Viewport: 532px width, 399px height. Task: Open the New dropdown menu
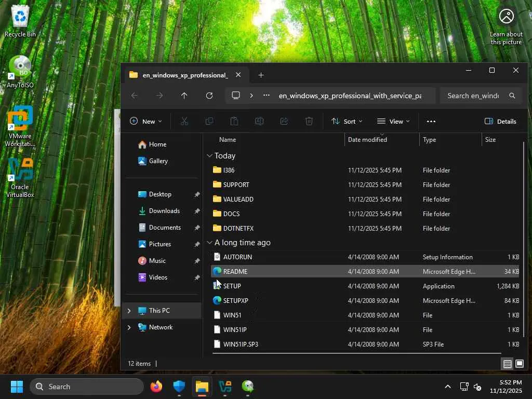(x=146, y=121)
